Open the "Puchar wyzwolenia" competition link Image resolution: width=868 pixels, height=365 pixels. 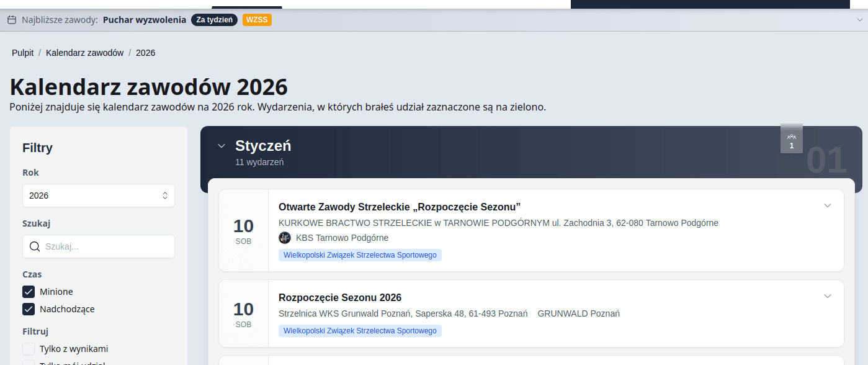145,20
